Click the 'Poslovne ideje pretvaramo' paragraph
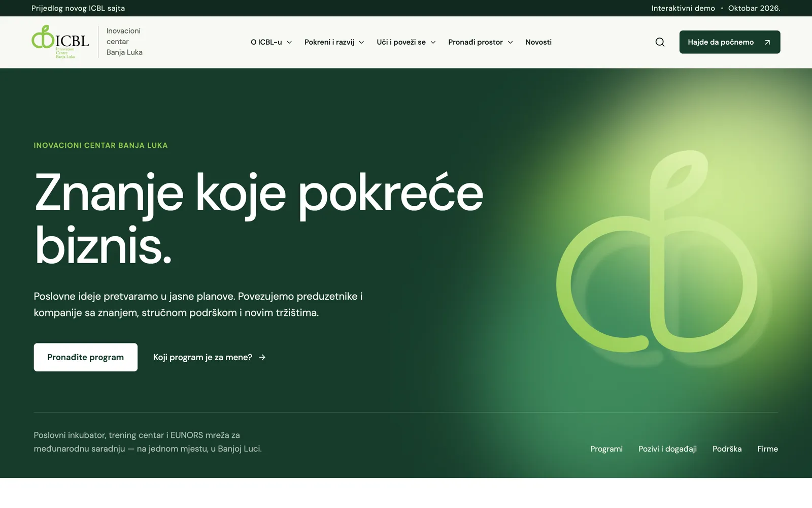 [x=198, y=304]
